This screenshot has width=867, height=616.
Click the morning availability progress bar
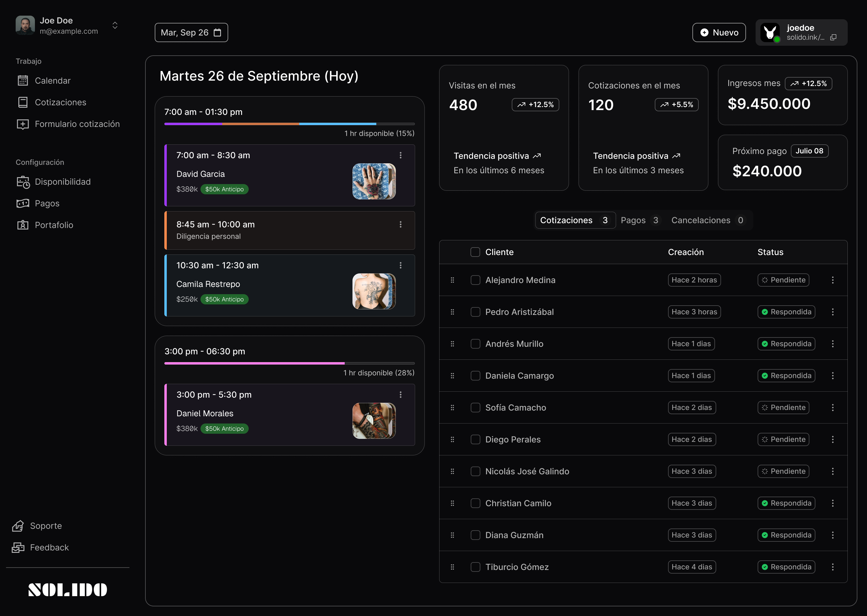[289, 124]
